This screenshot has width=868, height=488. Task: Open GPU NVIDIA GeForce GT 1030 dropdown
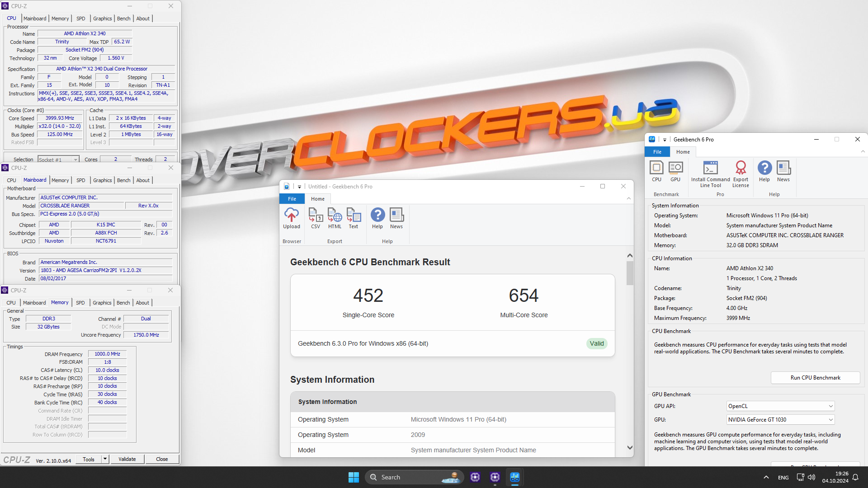pyautogui.click(x=780, y=420)
